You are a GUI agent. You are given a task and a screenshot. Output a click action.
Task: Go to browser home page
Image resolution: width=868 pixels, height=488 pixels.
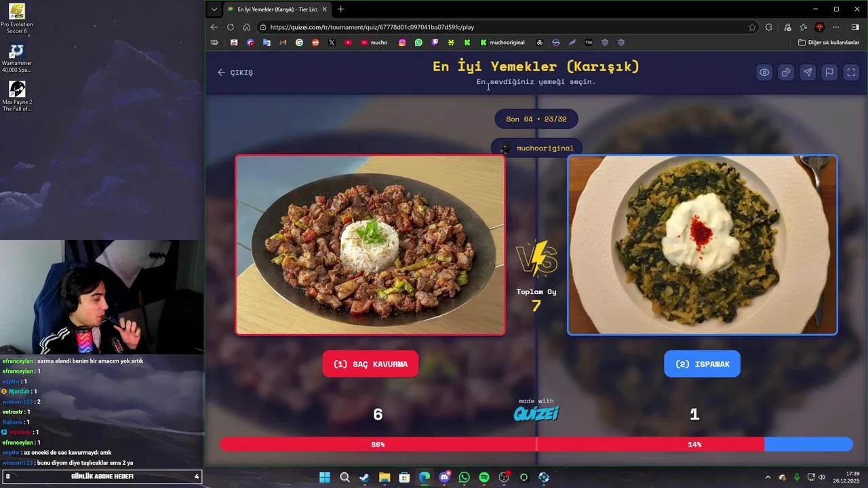pos(247,27)
